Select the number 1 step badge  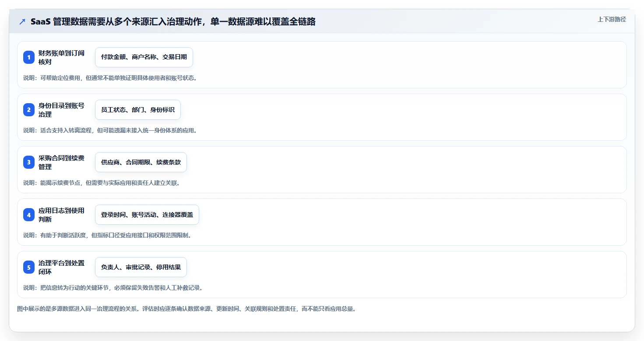29,57
